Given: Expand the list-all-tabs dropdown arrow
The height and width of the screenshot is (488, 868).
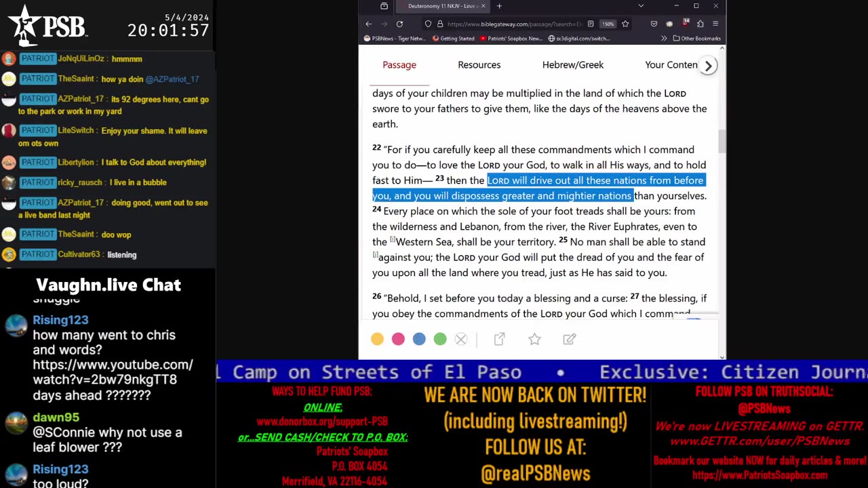Looking at the screenshot, I should tap(641, 6).
